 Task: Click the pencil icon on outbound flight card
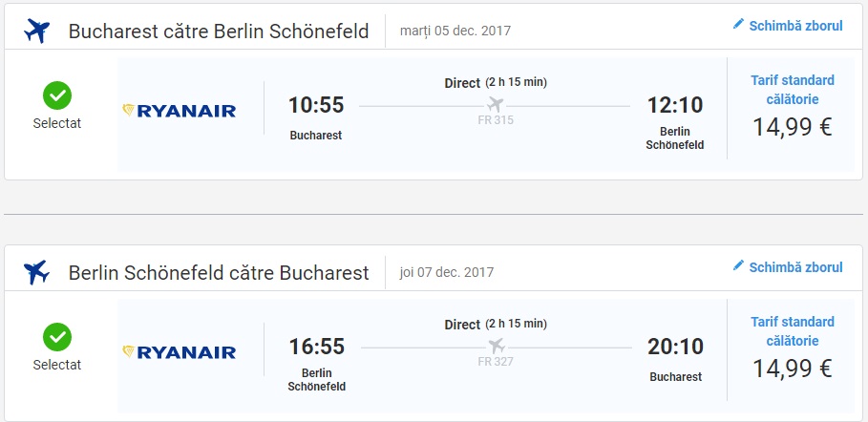(738, 24)
